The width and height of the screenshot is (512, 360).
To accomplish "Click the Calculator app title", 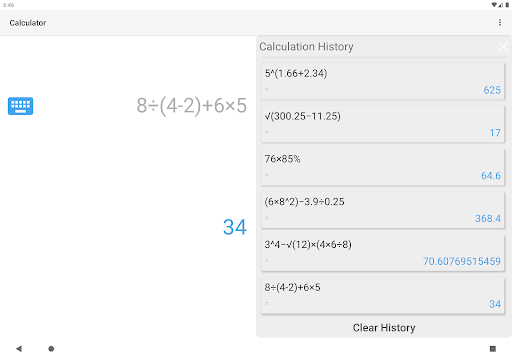I will [28, 23].
